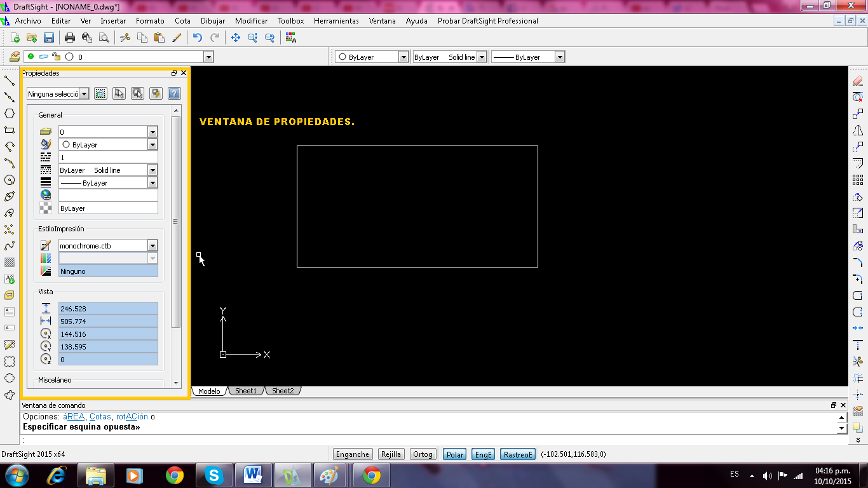Click the line scale input field
The image size is (868, 488).
click(108, 158)
